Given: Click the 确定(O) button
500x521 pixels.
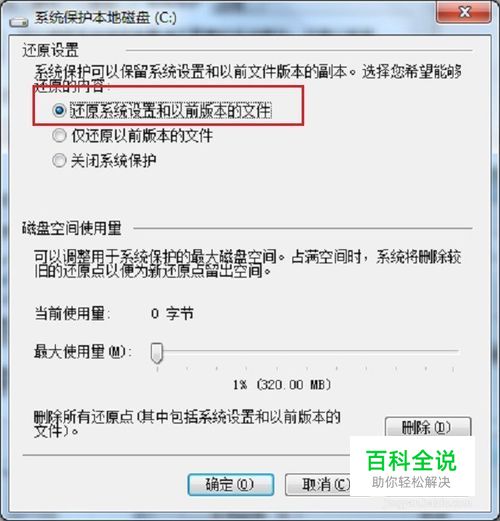Looking at the screenshot, I should tap(231, 484).
